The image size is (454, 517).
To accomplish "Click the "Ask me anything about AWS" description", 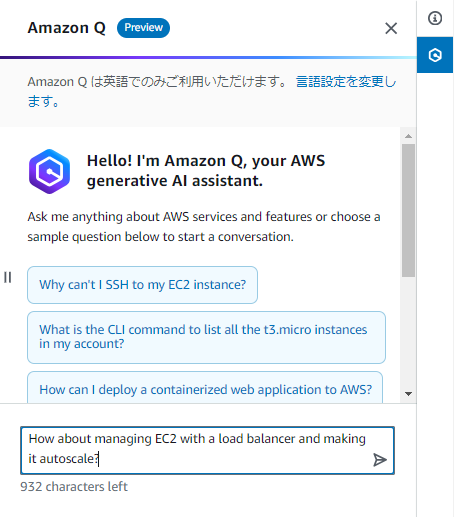I will [204, 227].
